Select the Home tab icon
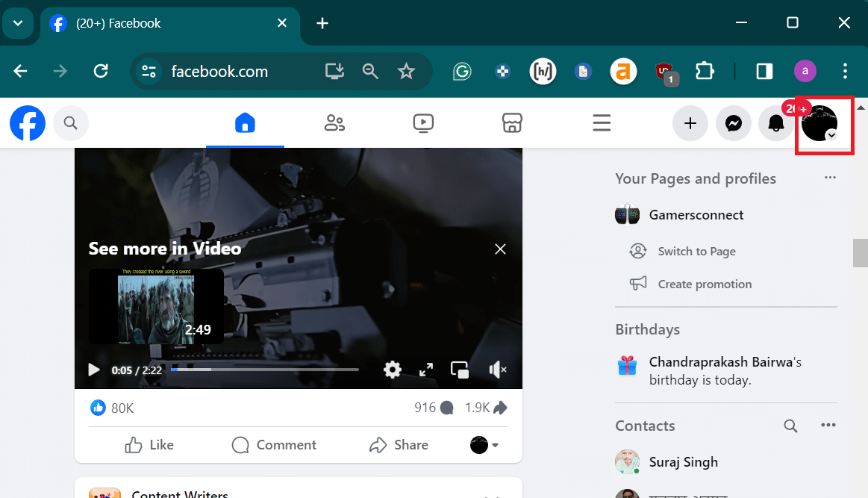 pos(245,123)
